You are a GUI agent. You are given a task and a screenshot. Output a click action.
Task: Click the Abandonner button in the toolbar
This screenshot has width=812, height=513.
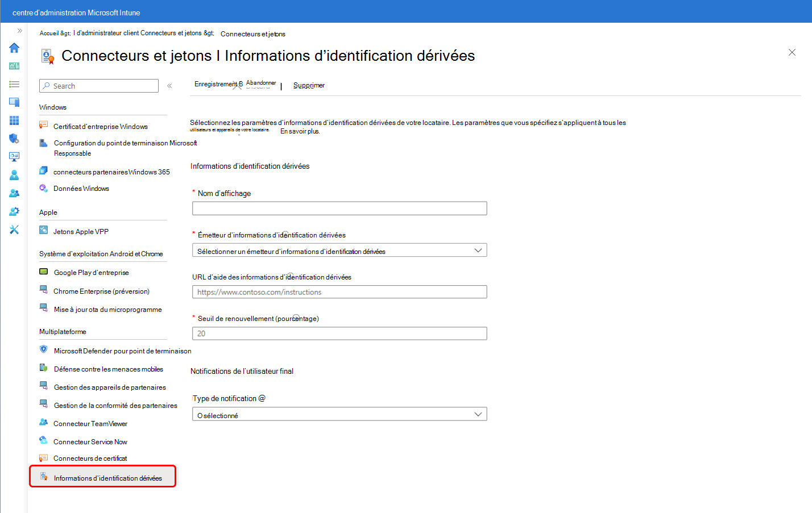(261, 84)
